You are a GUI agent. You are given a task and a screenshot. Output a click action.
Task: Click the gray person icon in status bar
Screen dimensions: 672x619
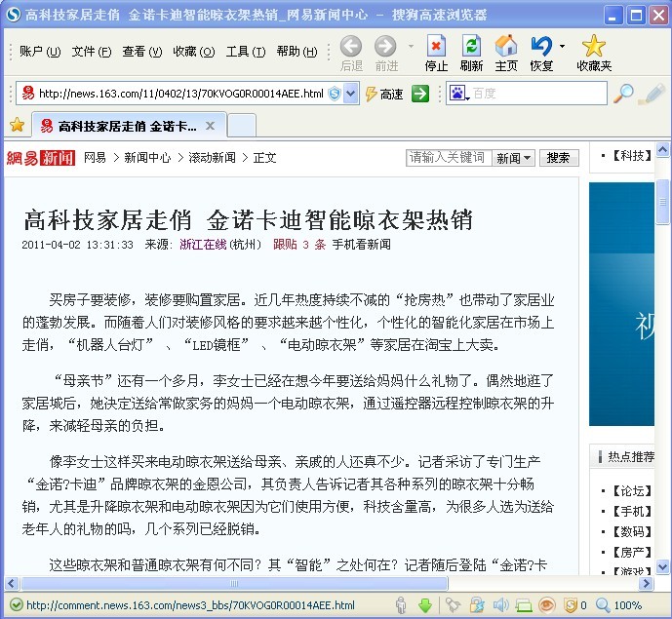(401, 604)
